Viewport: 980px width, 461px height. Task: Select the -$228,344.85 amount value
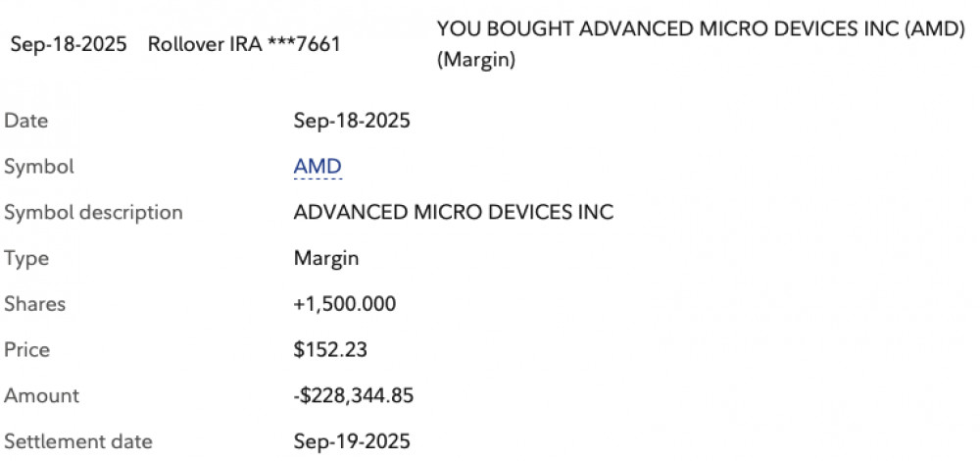354,396
